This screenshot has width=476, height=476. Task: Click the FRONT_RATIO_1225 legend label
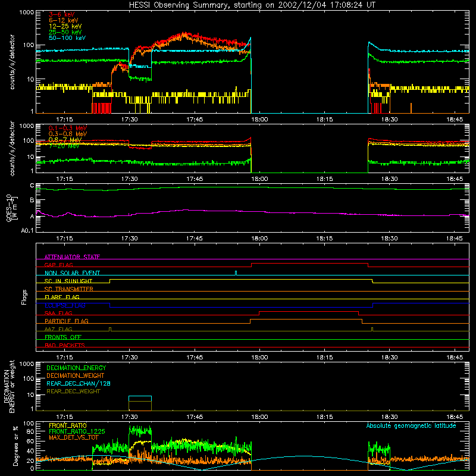coord(77,431)
